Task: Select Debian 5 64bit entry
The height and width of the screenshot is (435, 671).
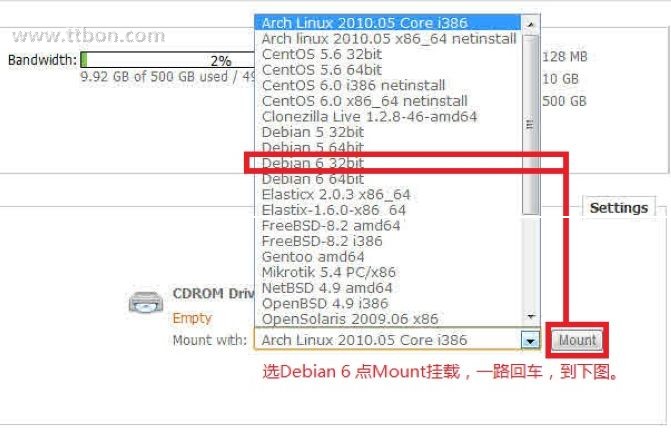Action: click(x=389, y=148)
